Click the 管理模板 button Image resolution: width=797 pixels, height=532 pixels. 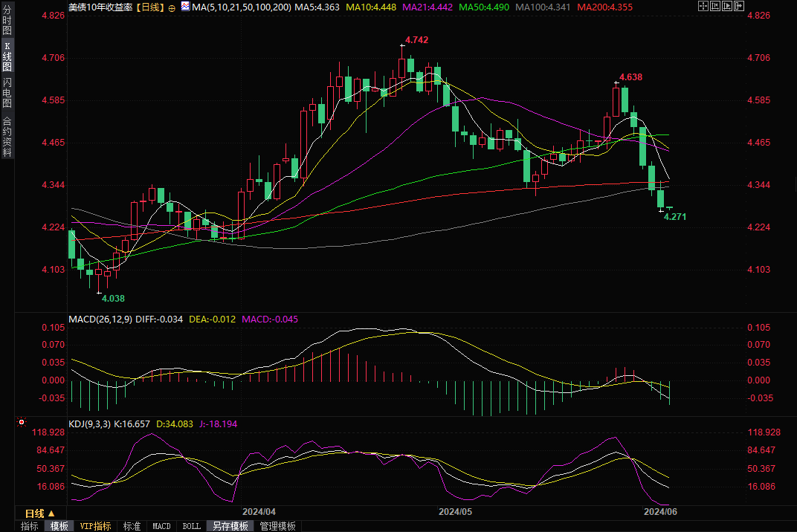pos(277,526)
